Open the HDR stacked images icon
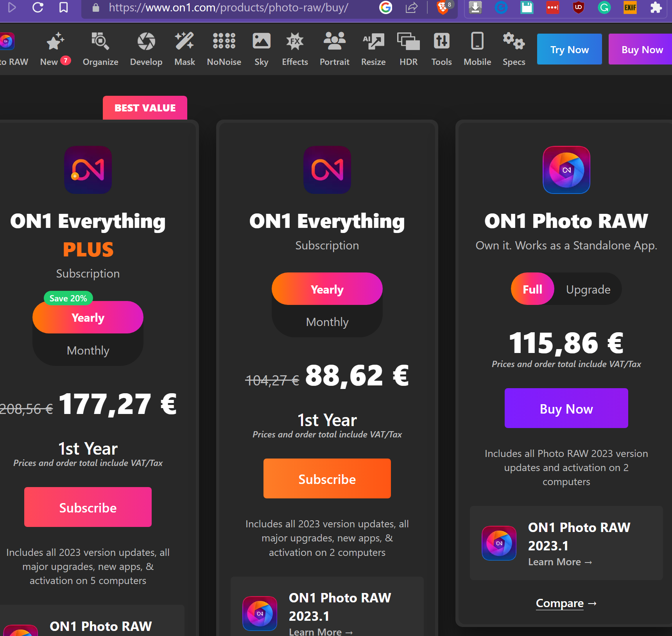672x636 pixels. [x=408, y=41]
